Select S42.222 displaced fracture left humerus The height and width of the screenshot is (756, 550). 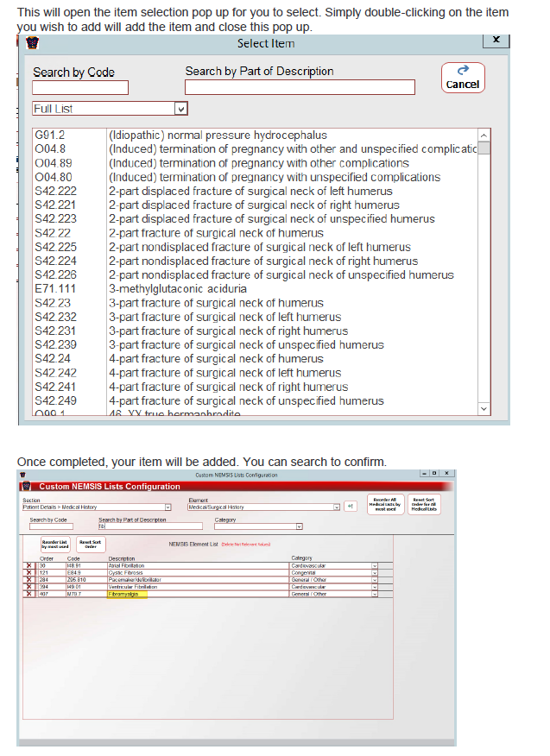tap(255, 191)
